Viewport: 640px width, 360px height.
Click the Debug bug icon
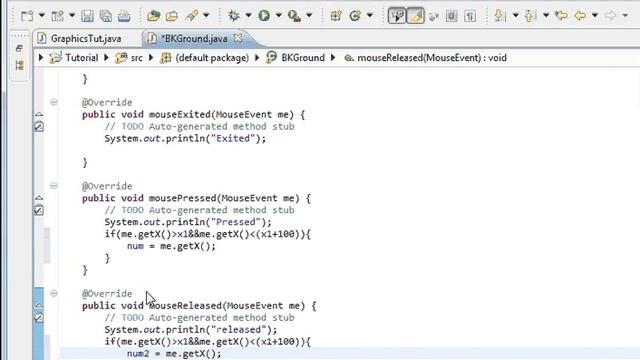pos(234,16)
